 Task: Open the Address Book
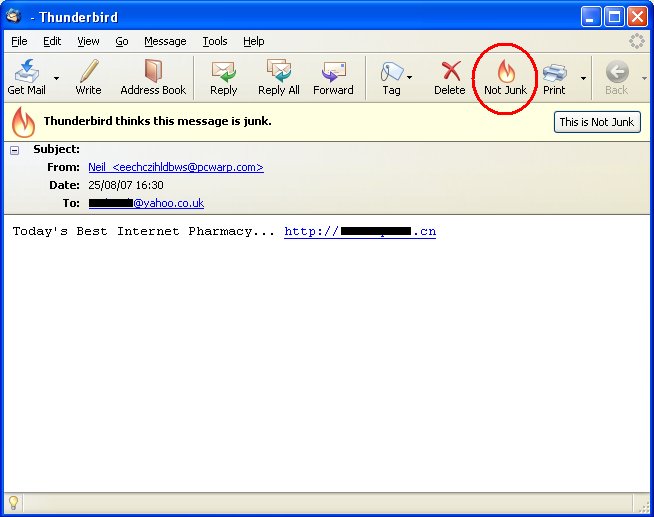point(153,78)
